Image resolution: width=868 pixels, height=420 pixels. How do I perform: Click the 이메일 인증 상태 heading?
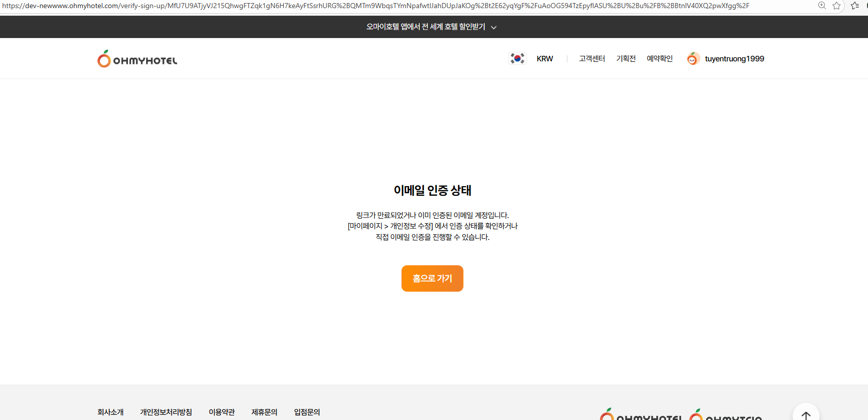point(432,190)
